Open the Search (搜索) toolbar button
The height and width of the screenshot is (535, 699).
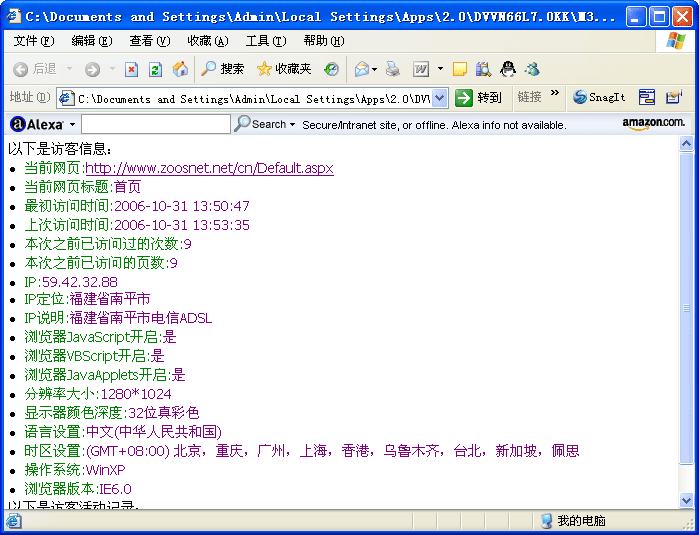click(x=222, y=69)
